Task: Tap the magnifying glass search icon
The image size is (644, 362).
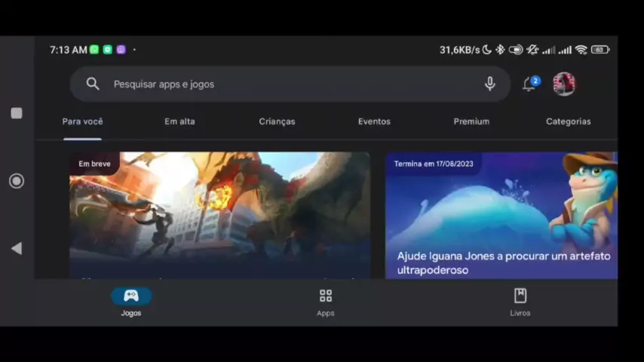Action: (93, 84)
